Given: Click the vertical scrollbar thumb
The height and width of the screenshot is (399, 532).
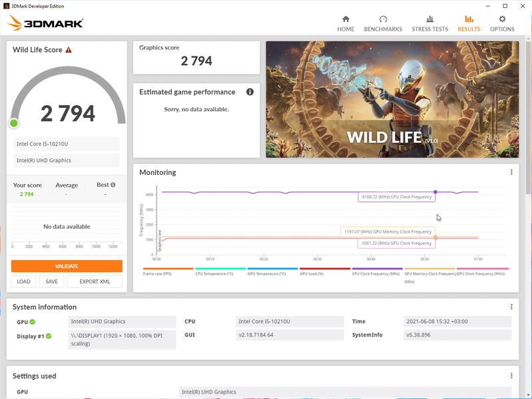Looking at the screenshot, I should click(x=529, y=118).
